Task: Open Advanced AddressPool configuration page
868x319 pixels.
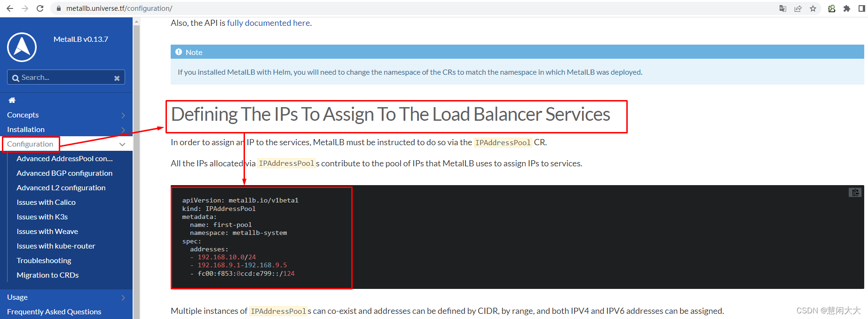Action: click(65, 159)
